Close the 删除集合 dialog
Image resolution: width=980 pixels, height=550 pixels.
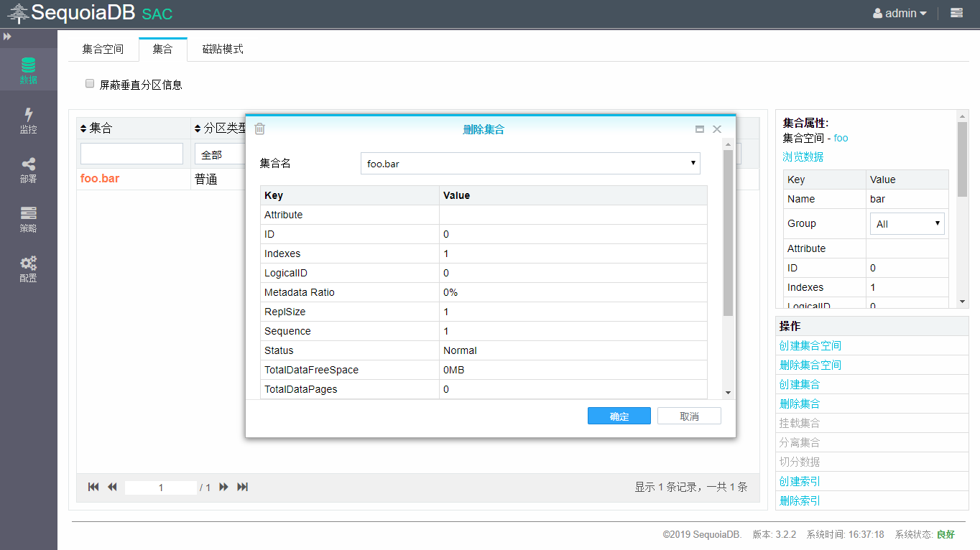click(717, 129)
